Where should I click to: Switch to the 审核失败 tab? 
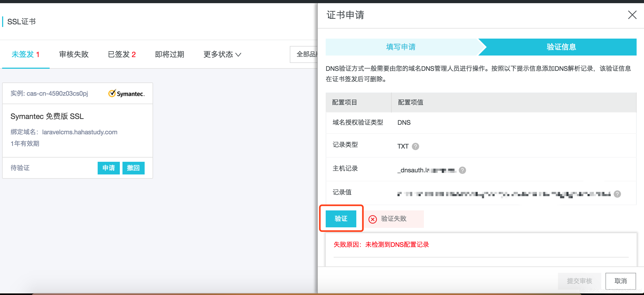point(74,54)
